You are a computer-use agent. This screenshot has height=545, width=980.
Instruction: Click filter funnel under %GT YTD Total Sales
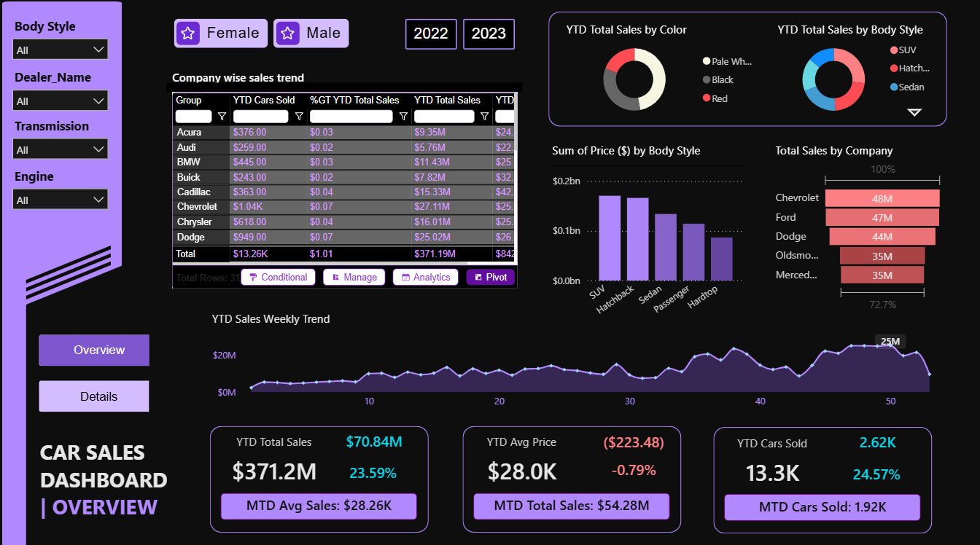pos(403,116)
